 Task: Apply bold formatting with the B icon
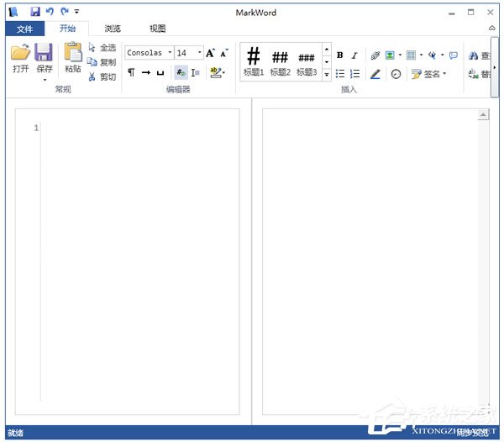340,55
